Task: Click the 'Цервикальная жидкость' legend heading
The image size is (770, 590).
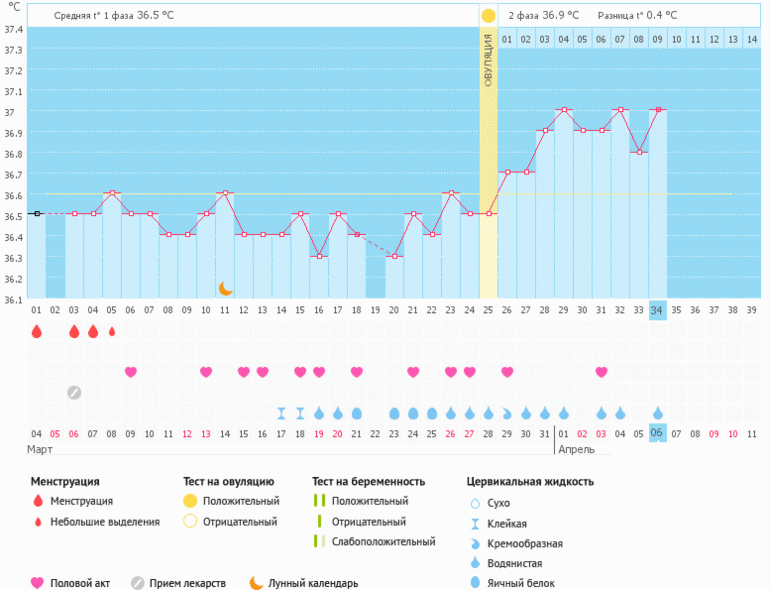Action: pos(530,481)
